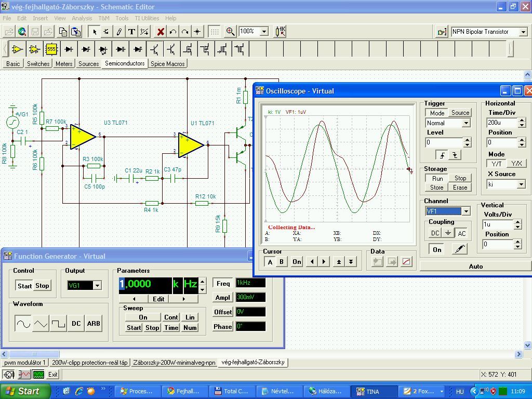The height and width of the screenshot is (399, 532).
Task: Activate the Text insertion tool
Action: 131,32
